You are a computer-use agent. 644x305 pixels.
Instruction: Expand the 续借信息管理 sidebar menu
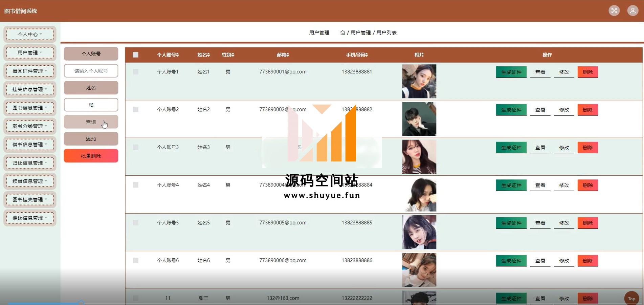click(30, 181)
